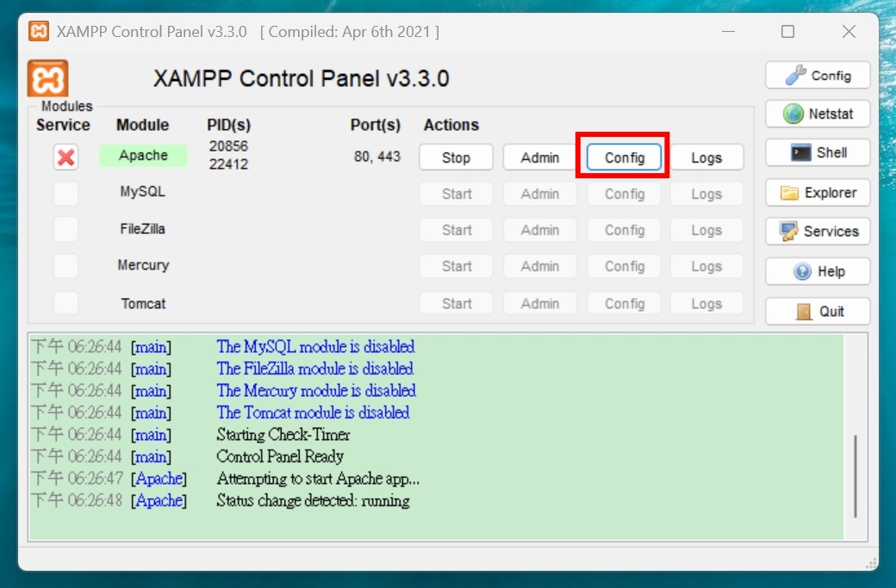The height and width of the screenshot is (588, 896).
Task: Click the Apache PID 20856
Action: [x=228, y=146]
